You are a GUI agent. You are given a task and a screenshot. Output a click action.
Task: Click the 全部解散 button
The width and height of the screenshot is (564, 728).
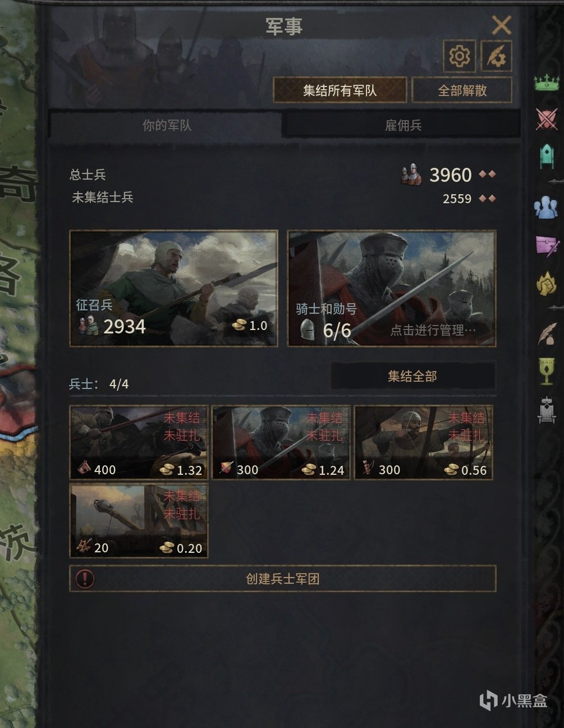462,90
